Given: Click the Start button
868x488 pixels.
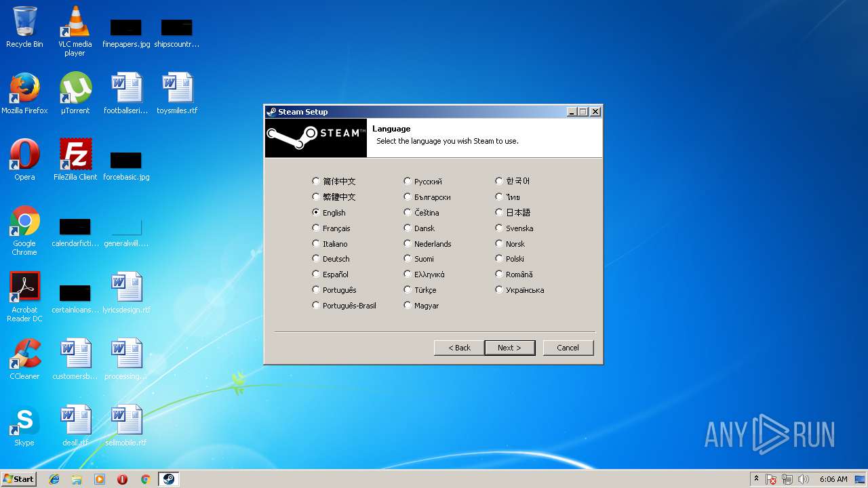Looking at the screenshot, I should [19, 479].
